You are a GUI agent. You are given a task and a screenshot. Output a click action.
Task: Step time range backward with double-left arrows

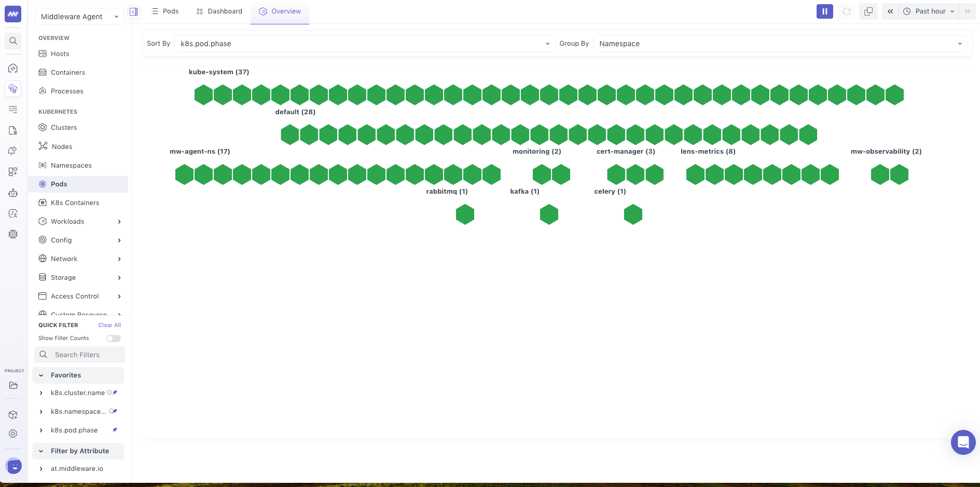pyautogui.click(x=890, y=11)
